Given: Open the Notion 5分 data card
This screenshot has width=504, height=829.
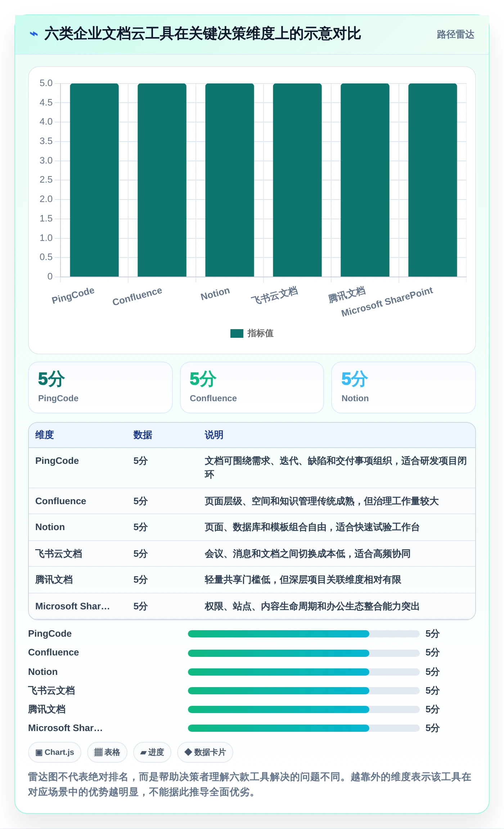Looking at the screenshot, I should [x=404, y=387].
